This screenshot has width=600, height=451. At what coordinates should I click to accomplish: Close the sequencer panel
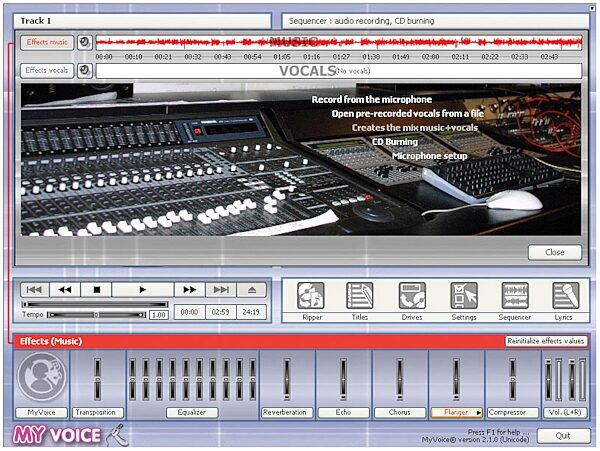[555, 252]
